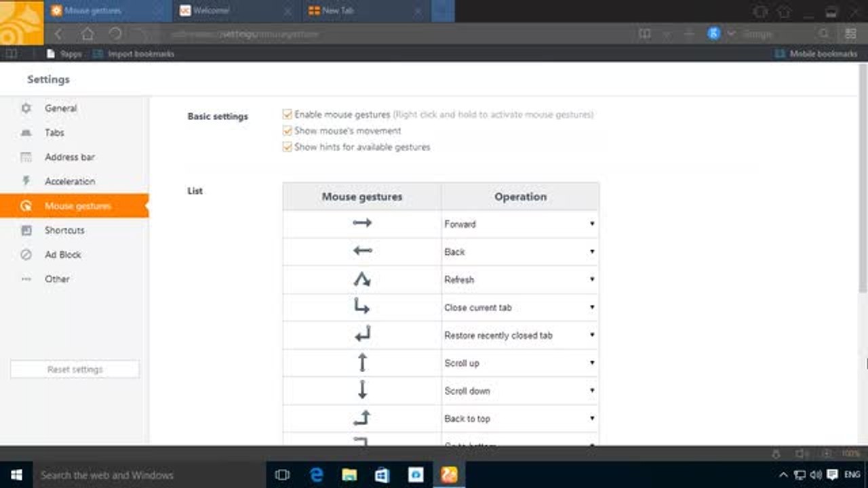This screenshot has height=488, width=868.
Task: Click the Shortcuts sidebar icon
Action: (26, 230)
